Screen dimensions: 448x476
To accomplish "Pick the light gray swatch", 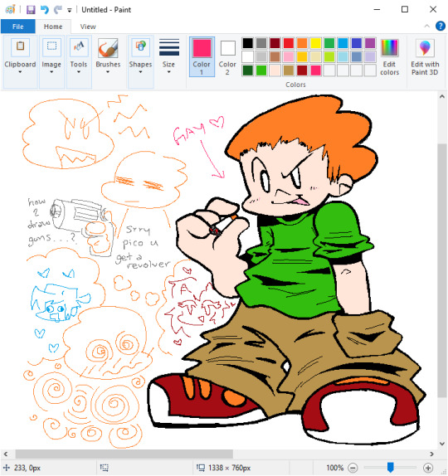I will [x=261, y=56].
